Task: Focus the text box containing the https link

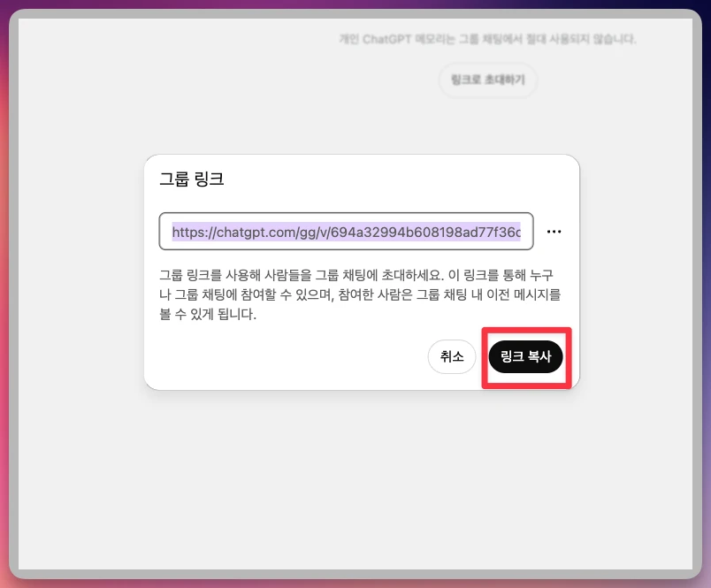Action: coord(346,232)
